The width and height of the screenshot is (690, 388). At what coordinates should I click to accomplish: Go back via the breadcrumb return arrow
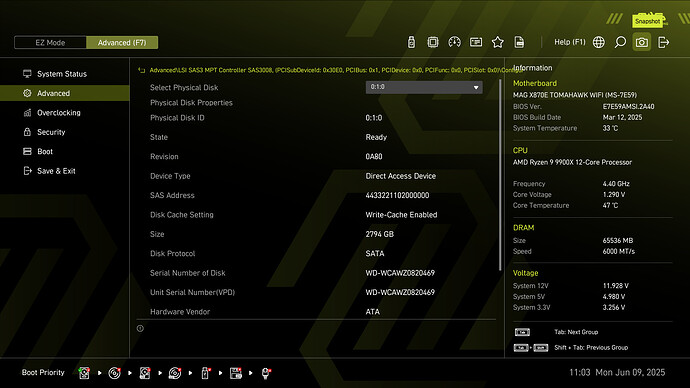click(141, 70)
